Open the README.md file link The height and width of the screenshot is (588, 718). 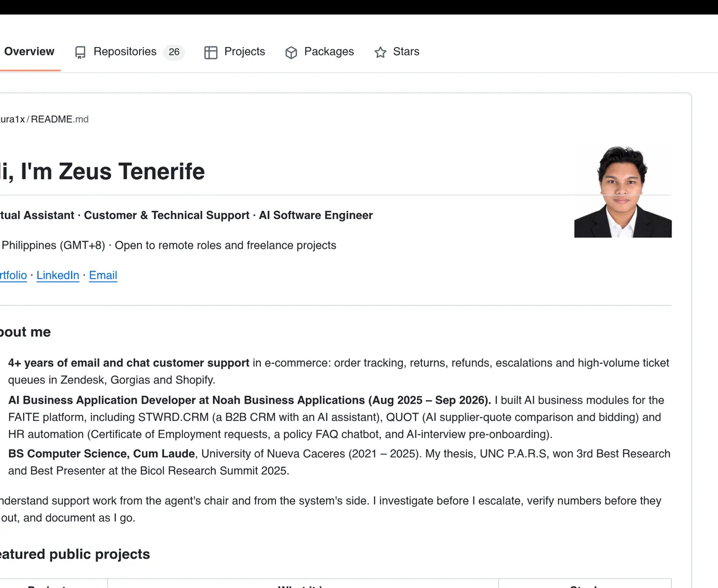pos(59,119)
